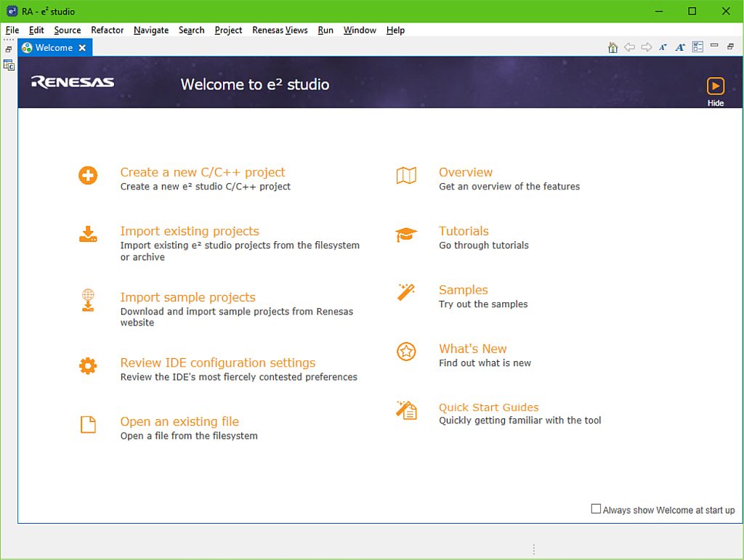Click the Review IDE configuration settings gear icon

[x=88, y=366]
